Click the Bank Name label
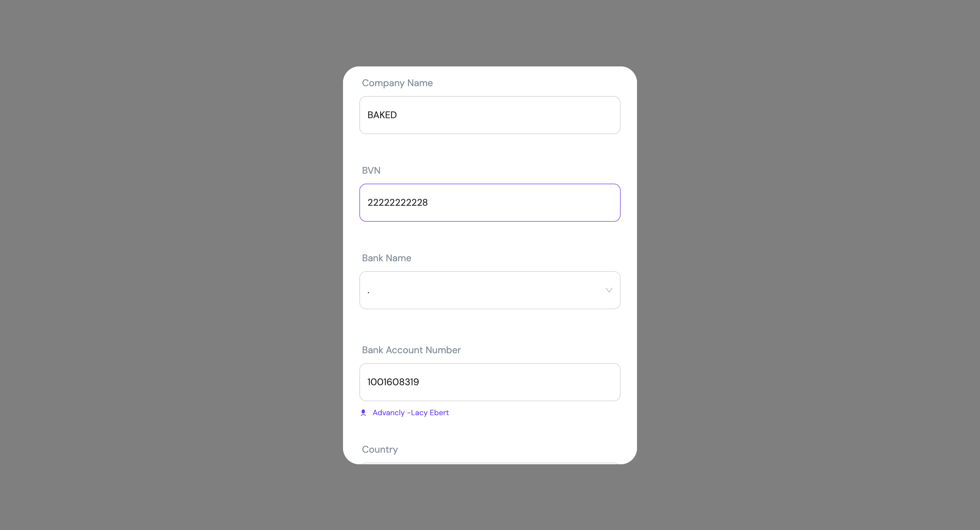Screen dimensions: 980x530 (387, 258)
